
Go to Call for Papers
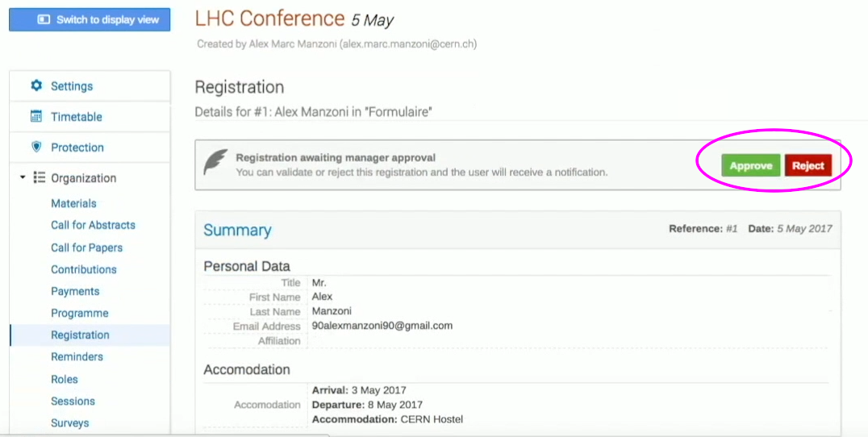click(87, 248)
